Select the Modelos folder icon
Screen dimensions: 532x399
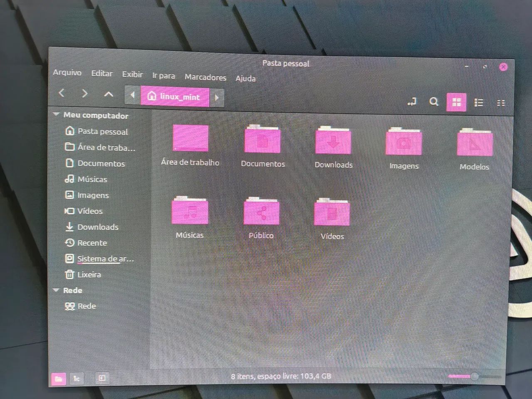pyautogui.click(x=475, y=142)
